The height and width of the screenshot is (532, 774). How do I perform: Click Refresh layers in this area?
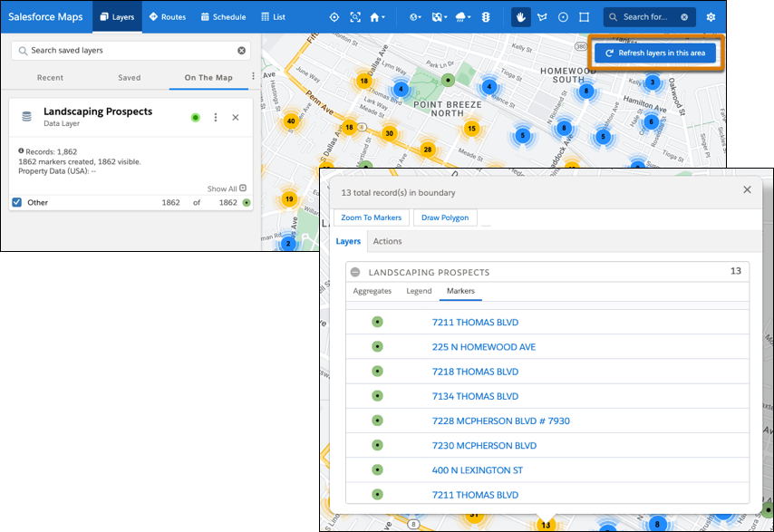click(x=655, y=53)
